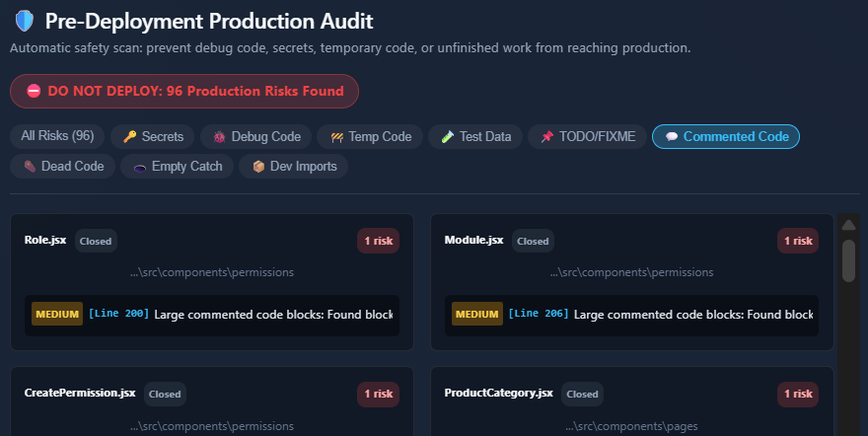Filter by Secrets category
Image resolution: width=868 pixels, height=436 pixels.
[x=152, y=137]
